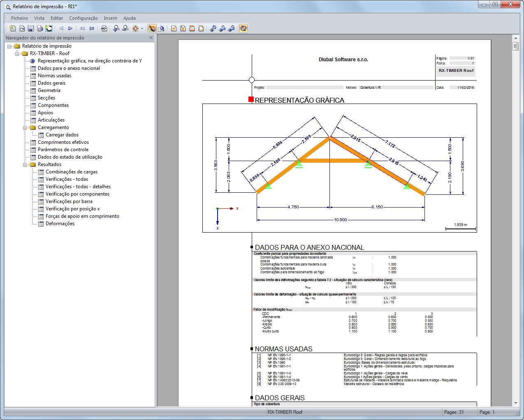This screenshot has height=420, width=524.
Task: Click the vertical scrollbar thumb
Action: click(516, 46)
